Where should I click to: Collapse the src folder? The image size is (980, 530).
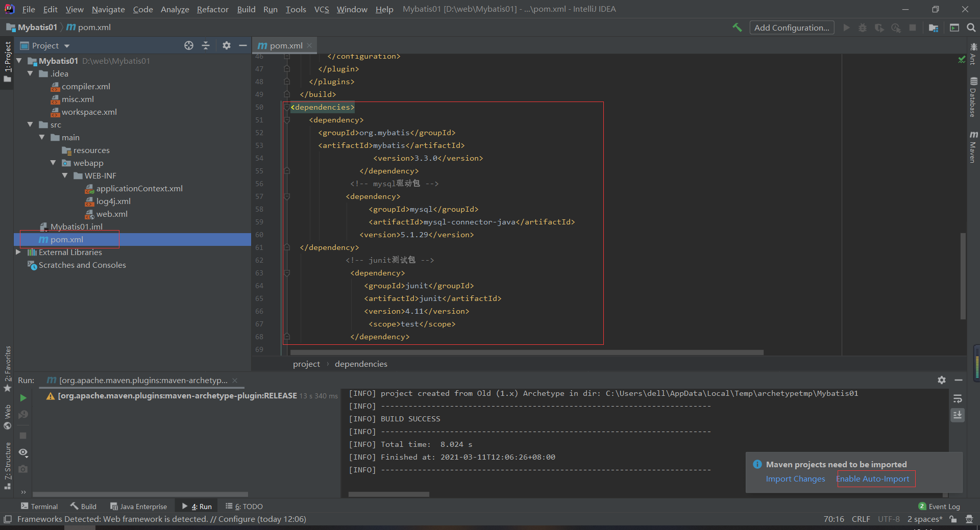click(x=30, y=124)
